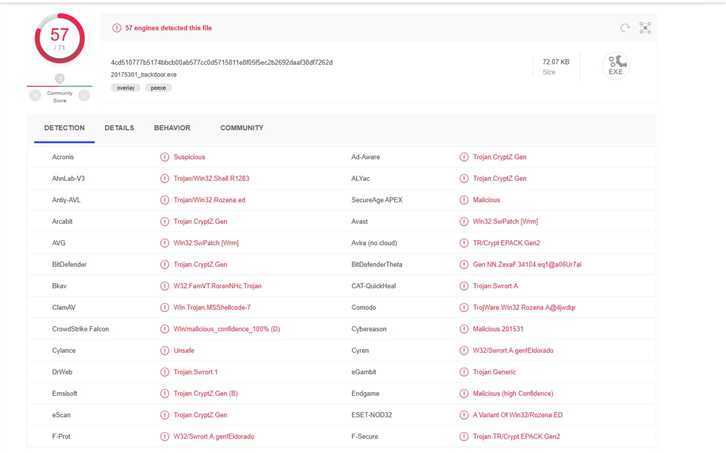Viewport: 726px width, 453px height.
Task: Click warning icon in the Avast row
Action: click(464, 221)
